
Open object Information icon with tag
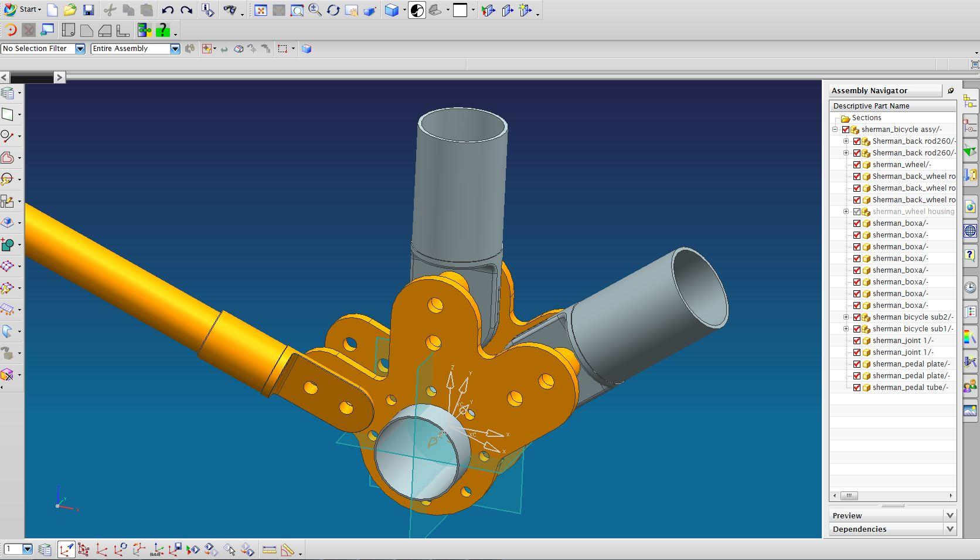[207, 10]
